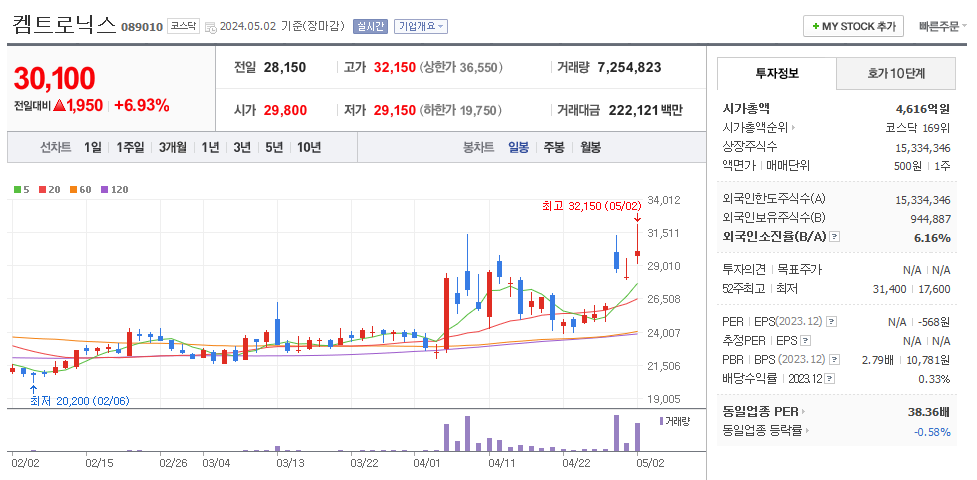Select the 3개월 line chart period
Screen dimensions: 977x480
pos(173,148)
